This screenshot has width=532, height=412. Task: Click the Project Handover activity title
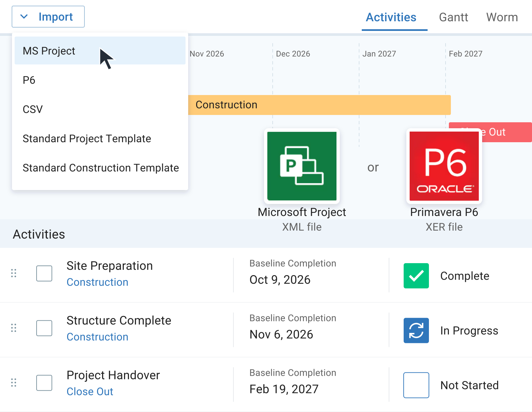[113, 375]
